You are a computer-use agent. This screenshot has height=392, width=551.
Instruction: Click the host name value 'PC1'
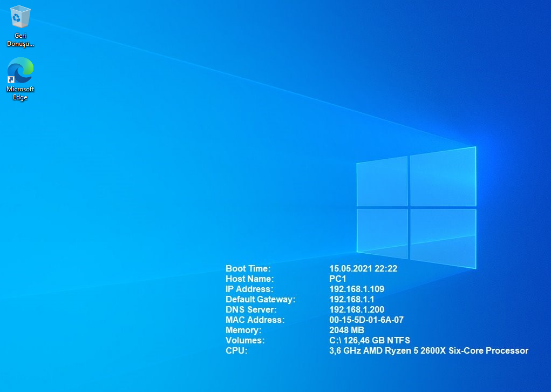338,279
